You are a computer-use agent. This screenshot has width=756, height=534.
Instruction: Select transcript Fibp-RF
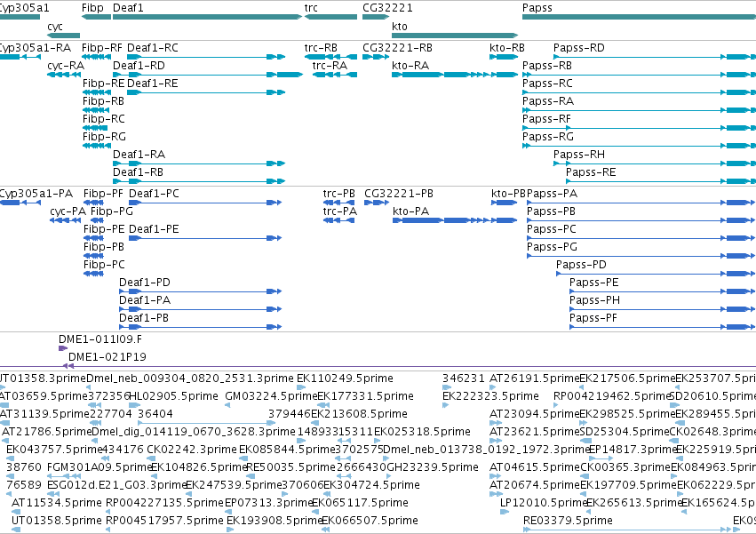(97, 57)
